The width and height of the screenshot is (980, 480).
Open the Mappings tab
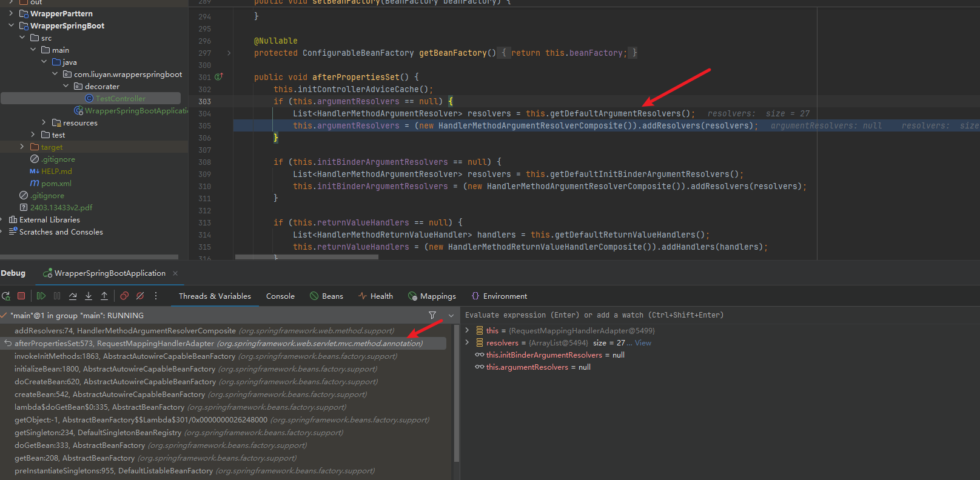pyautogui.click(x=432, y=296)
